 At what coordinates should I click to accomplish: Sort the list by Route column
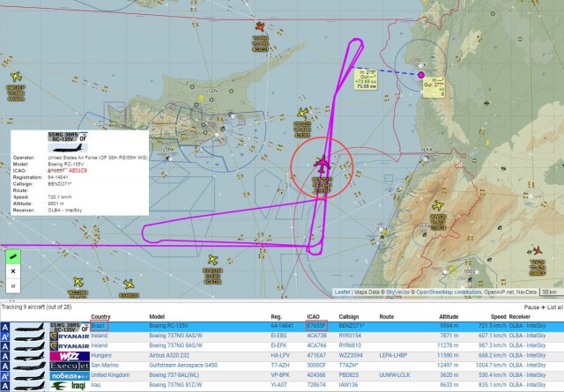(x=386, y=317)
